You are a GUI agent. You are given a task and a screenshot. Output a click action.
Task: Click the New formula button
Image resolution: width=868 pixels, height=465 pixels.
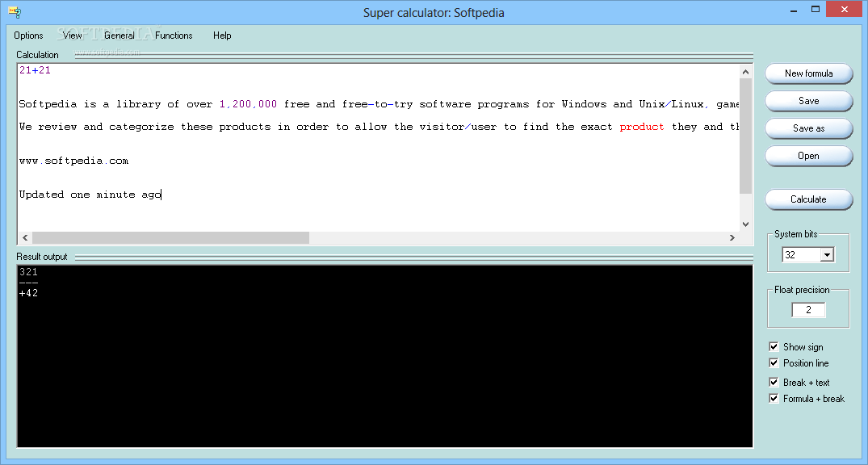pos(808,73)
